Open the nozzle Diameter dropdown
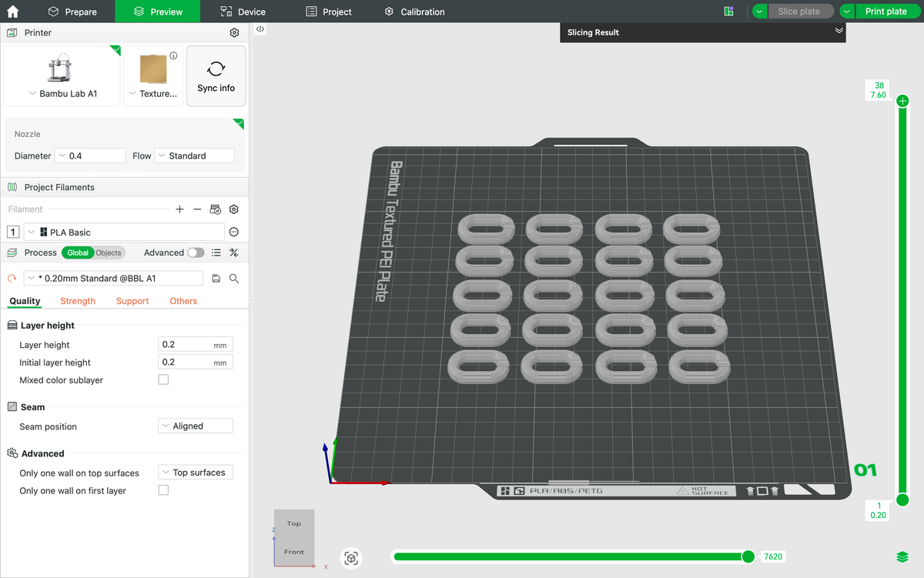This screenshot has height=578, width=924. pos(90,155)
